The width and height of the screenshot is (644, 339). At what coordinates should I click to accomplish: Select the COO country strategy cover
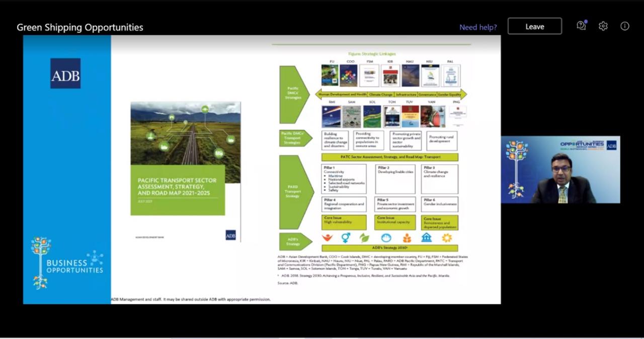coord(349,76)
